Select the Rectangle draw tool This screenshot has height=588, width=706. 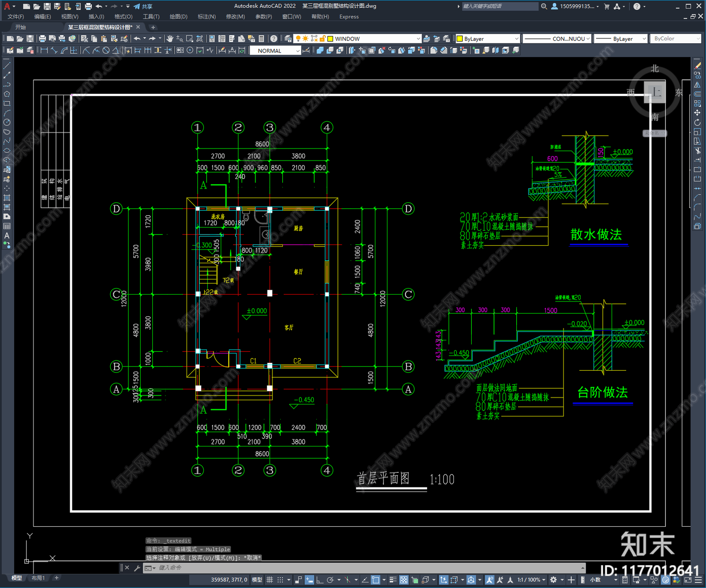tap(7, 104)
